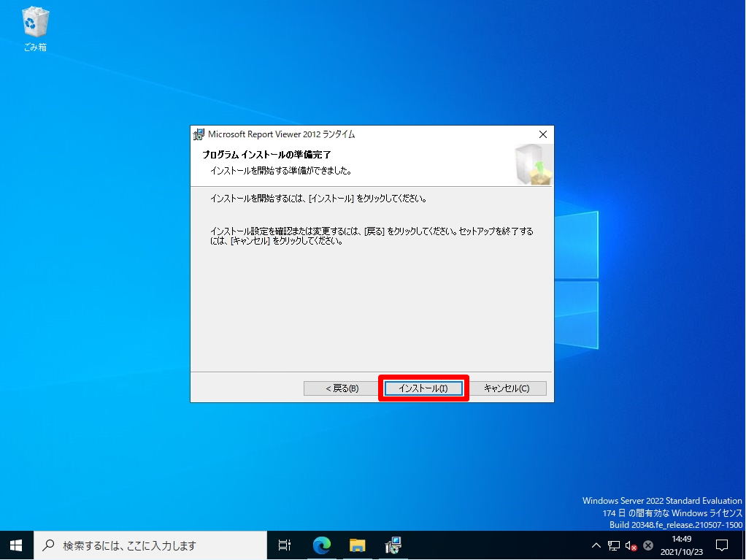Focus the taskbar search box

point(150,545)
